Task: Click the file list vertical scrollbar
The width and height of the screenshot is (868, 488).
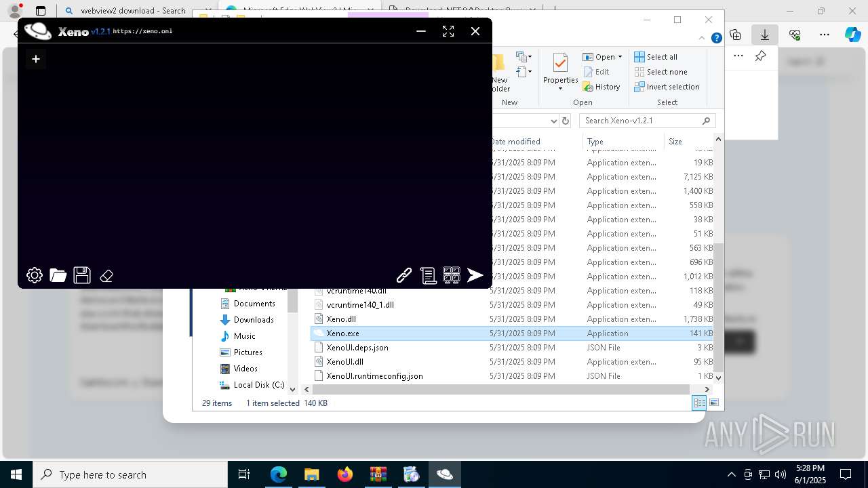Action: coord(718,308)
